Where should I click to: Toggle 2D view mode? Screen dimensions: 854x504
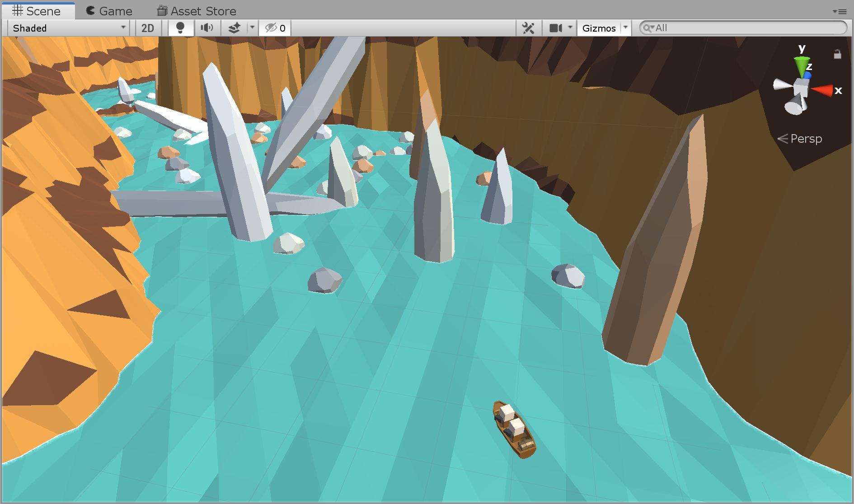[148, 28]
